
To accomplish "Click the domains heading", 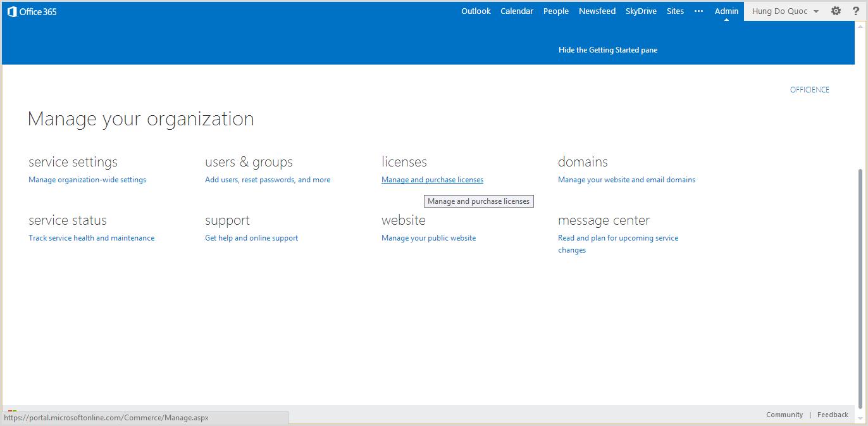I will 583,162.
